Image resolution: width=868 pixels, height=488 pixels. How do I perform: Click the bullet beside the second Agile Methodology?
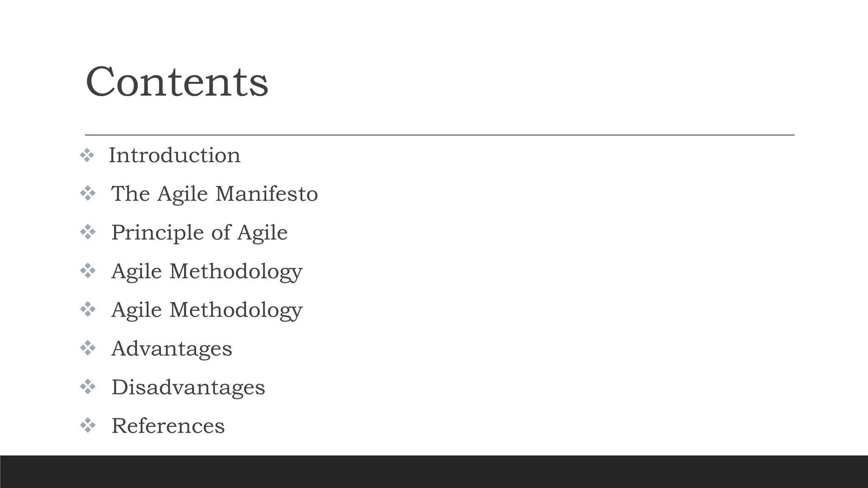(88, 310)
